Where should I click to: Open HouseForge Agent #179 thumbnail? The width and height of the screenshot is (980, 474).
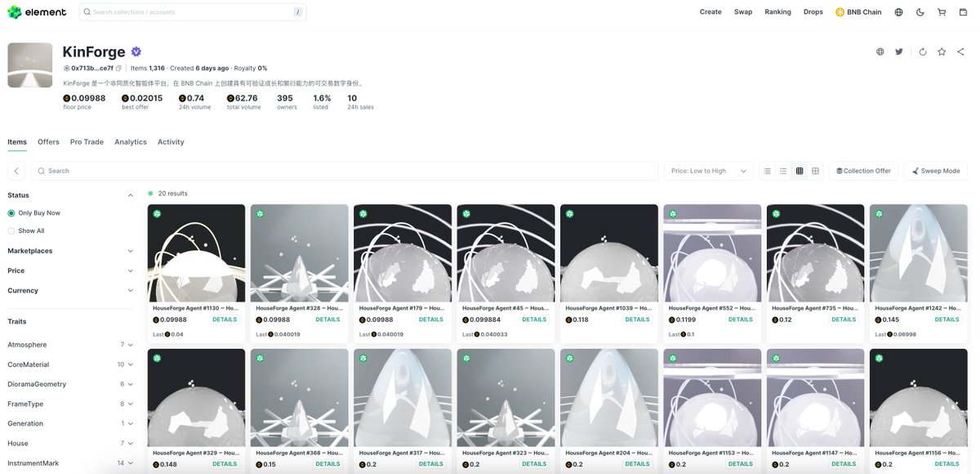403,253
